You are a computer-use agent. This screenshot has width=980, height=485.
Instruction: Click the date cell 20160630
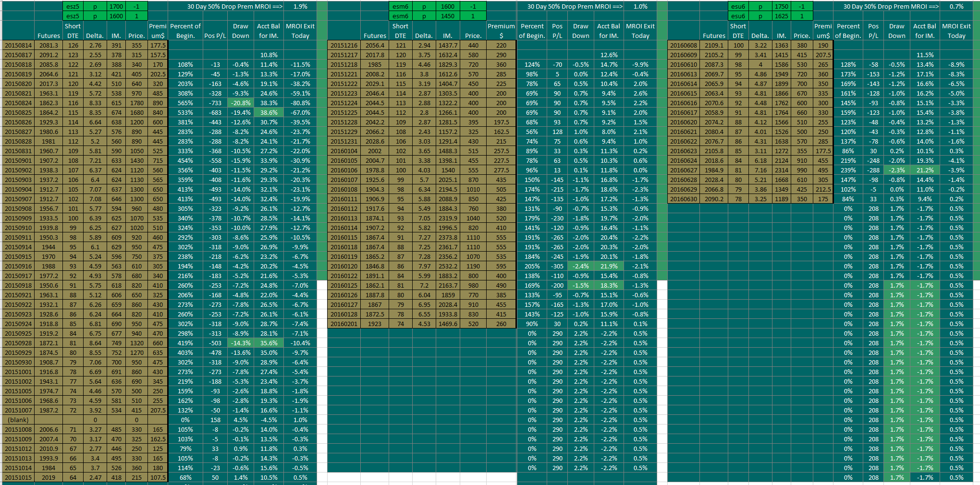683,199
